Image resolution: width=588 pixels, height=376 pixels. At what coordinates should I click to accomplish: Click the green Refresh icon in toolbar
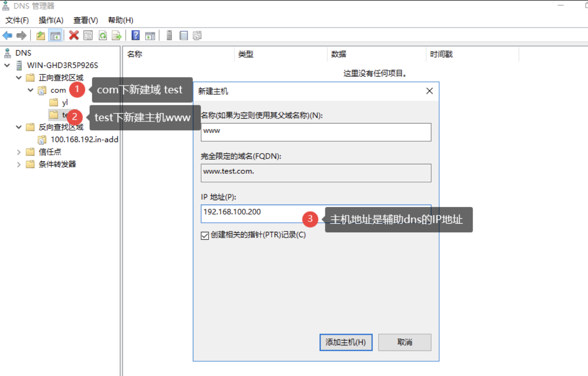[x=103, y=35]
